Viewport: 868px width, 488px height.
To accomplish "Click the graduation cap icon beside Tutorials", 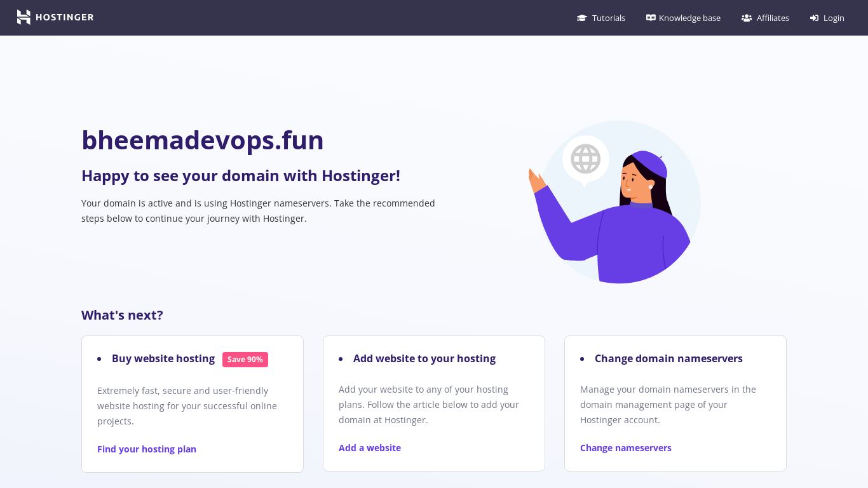I will click(x=581, y=18).
